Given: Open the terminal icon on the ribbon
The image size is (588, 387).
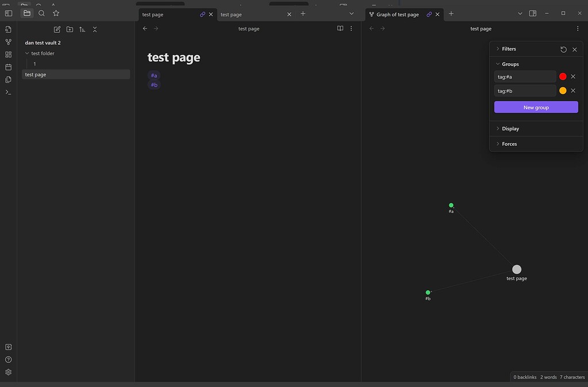Looking at the screenshot, I should [x=8, y=92].
